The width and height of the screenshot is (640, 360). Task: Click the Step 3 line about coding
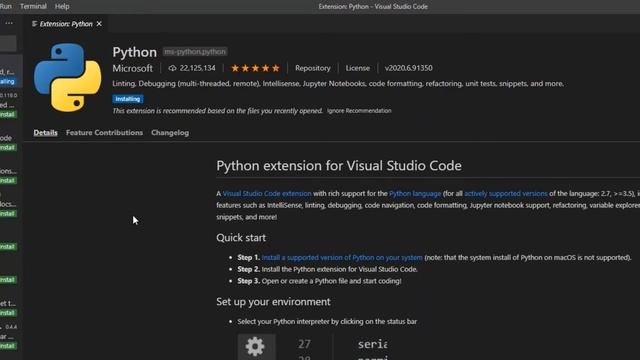point(319,281)
